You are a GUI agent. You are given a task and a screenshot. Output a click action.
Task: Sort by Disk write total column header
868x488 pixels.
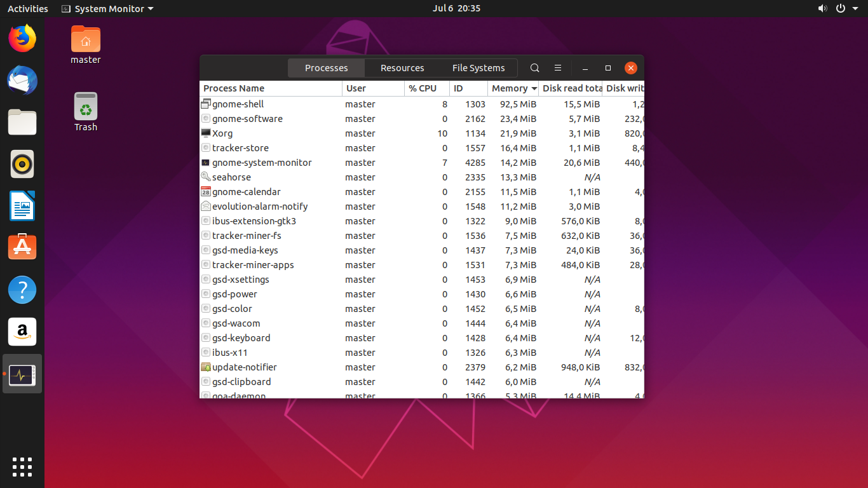click(623, 88)
